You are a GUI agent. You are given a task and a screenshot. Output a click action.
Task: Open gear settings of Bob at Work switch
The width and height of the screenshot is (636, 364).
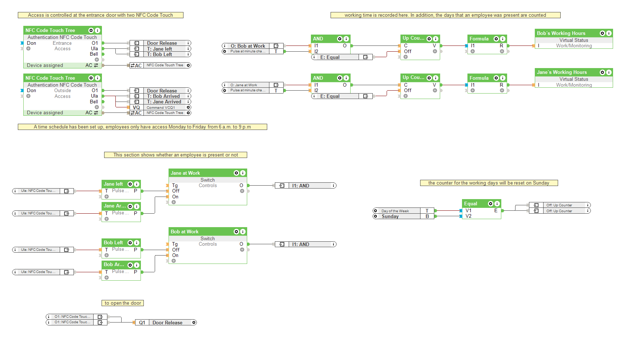coord(236,232)
